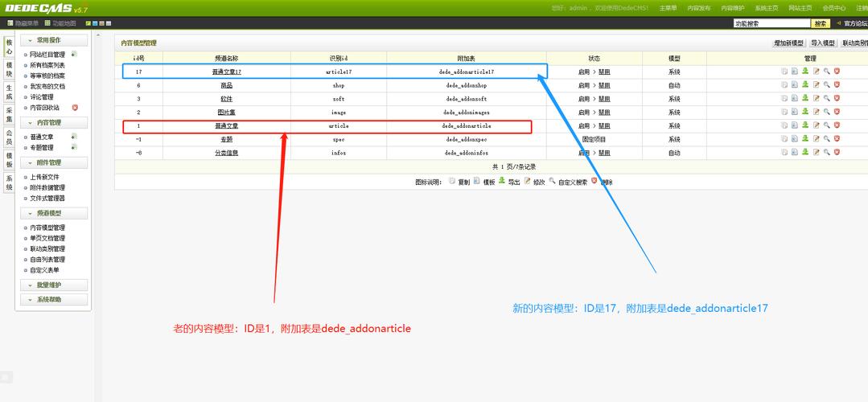Click add icon beside 专题管理
868x402 pixels.
coord(74,147)
